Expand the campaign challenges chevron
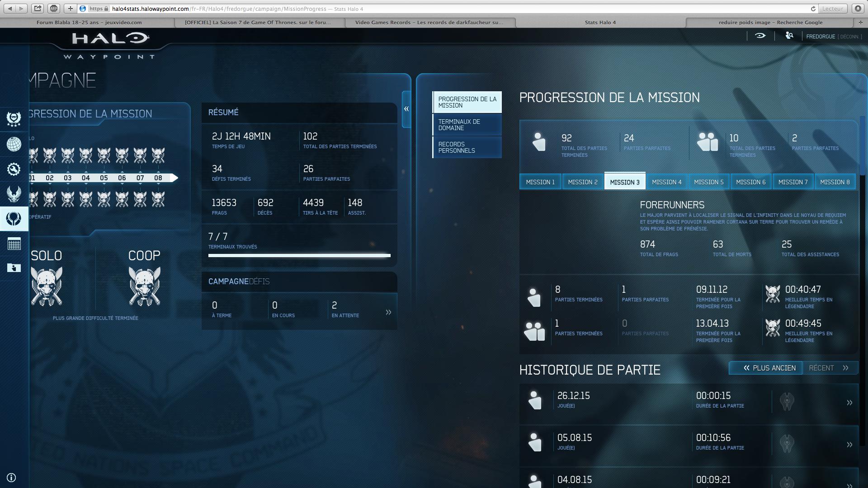 point(388,312)
